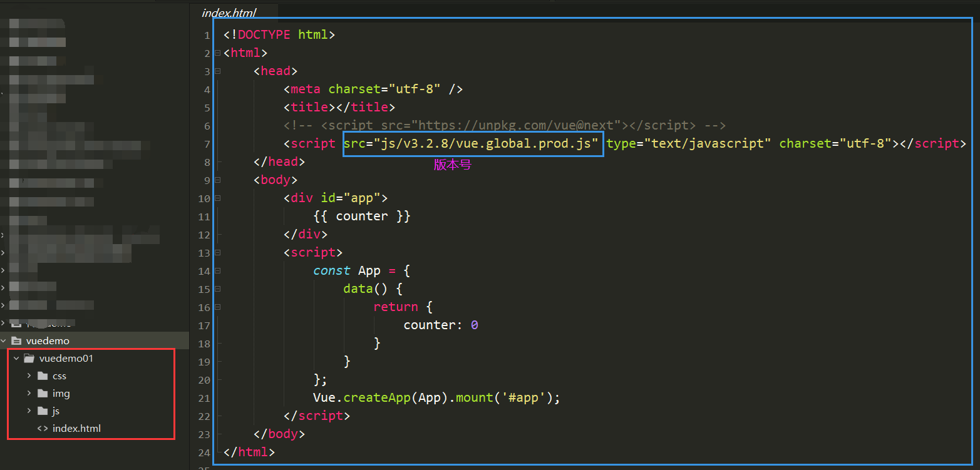Click the closing </script> tag on line 22
The width and height of the screenshot is (980, 470).
(317, 416)
